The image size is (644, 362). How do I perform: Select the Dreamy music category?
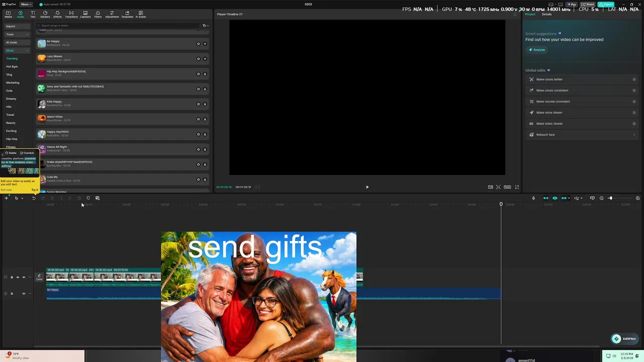11,99
